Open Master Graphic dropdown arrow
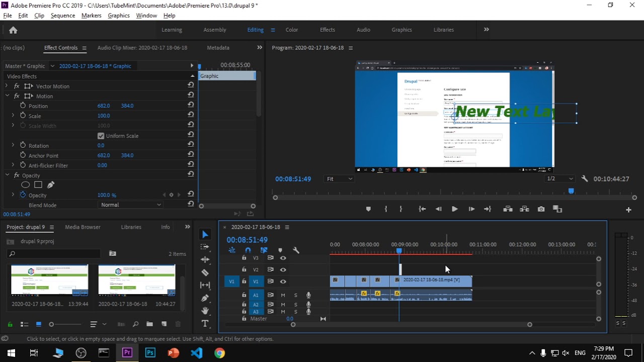The height and width of the screenshot is (362, 644). (x=52, y=66)
